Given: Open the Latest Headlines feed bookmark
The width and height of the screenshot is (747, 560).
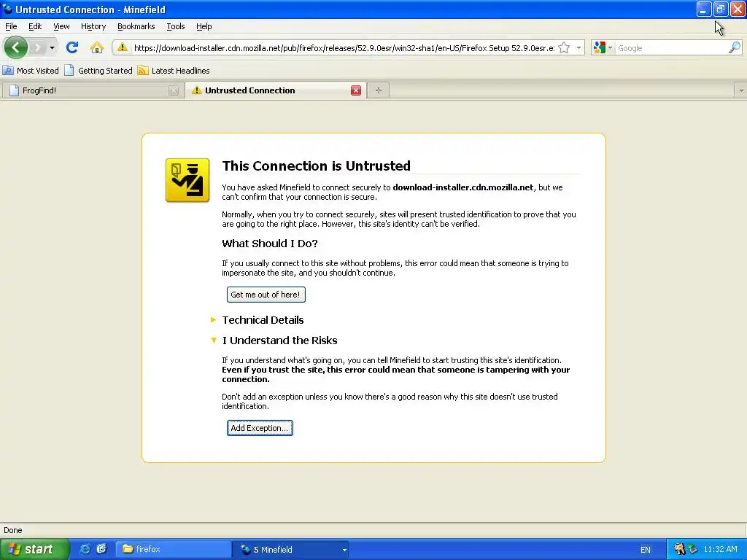Looking at the screenshot, I should (x=174, y=71).
